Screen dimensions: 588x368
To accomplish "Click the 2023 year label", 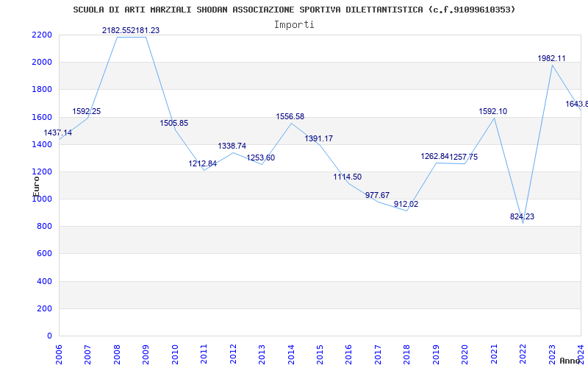I will 552,354.
